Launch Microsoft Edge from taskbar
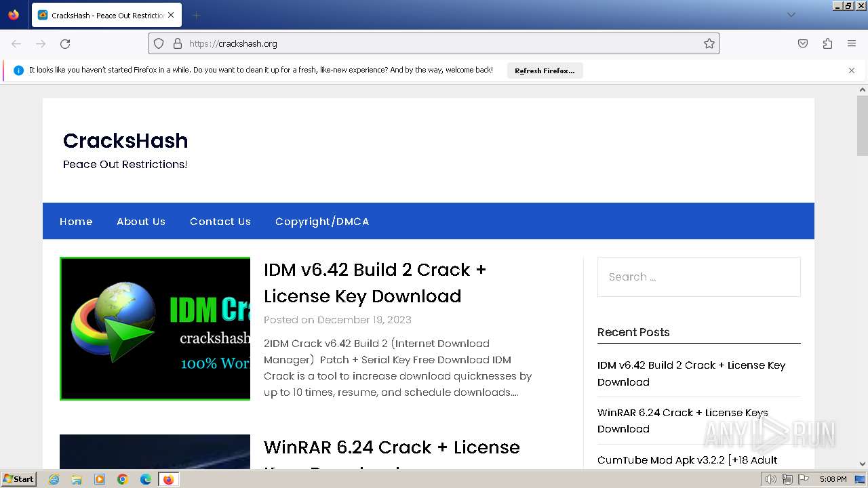Screen dimensions: 868x488 pyautogui.click(x=146, y=479)
